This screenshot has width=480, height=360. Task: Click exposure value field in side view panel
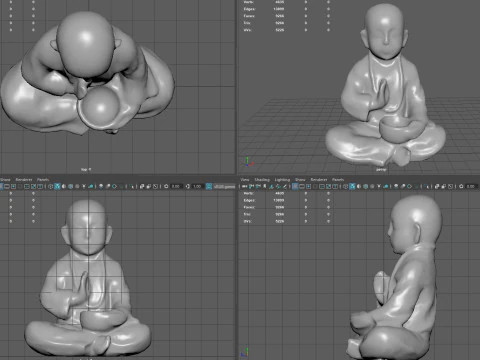(x=472, y=186)
